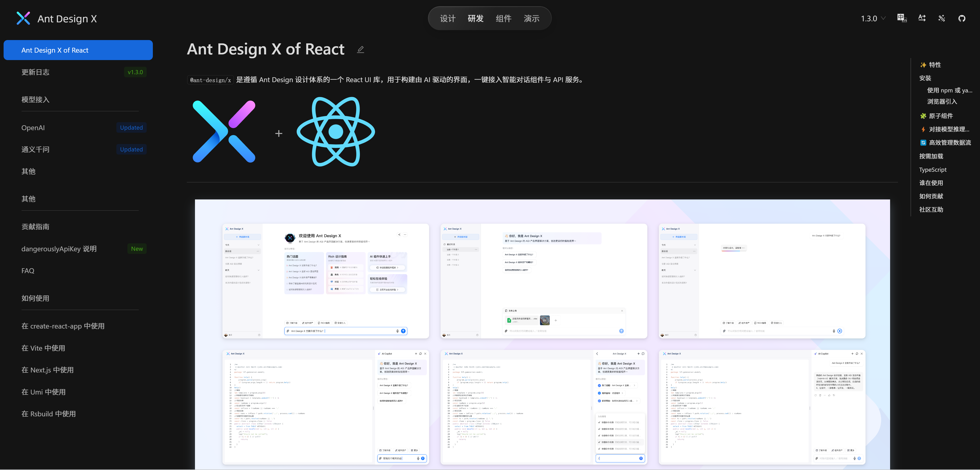Click the React atom logo image

335,132
